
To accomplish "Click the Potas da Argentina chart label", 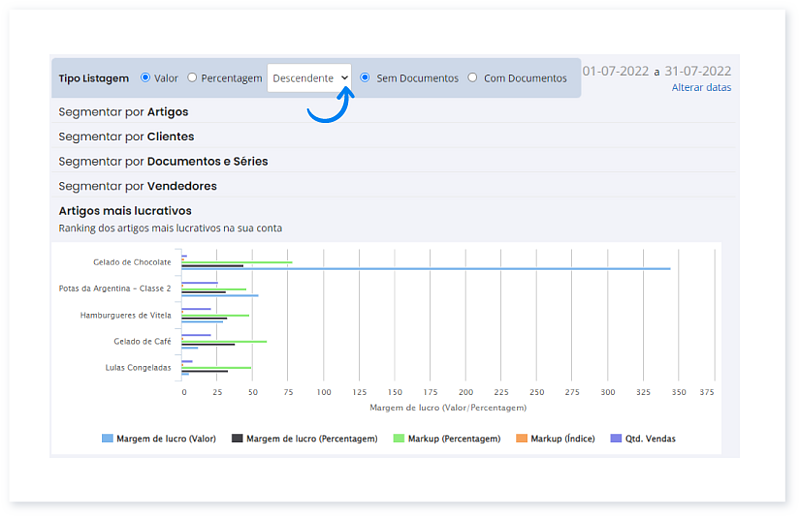I will [115, 288].
